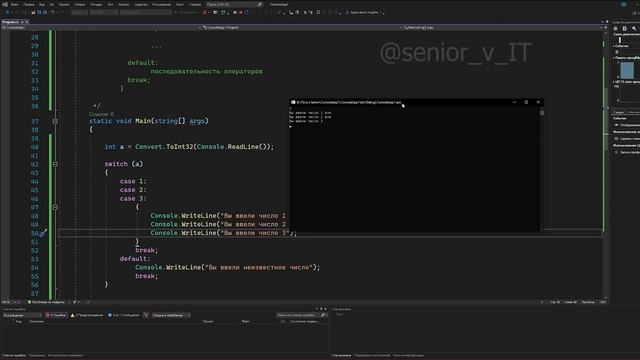Viewport: 640px width, 360px height.
Task: Collapse the CPU usage graph expander
Action: point(614,82)
